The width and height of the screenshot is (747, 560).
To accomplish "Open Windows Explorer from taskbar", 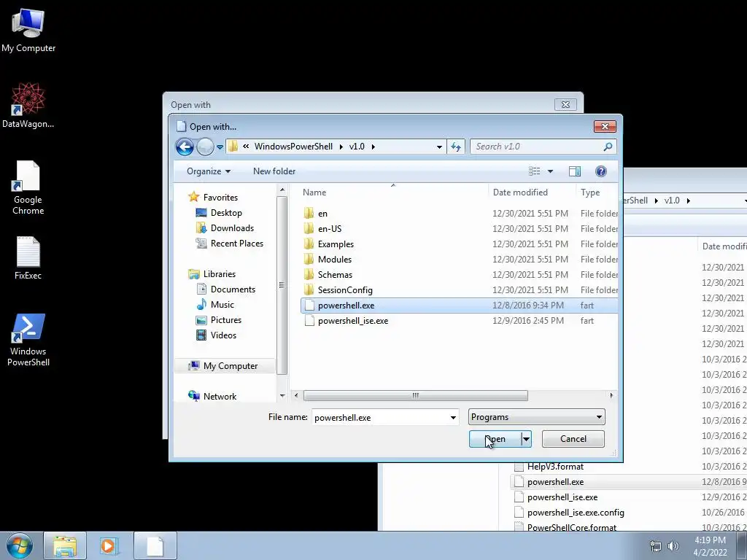I will [65, 545].
